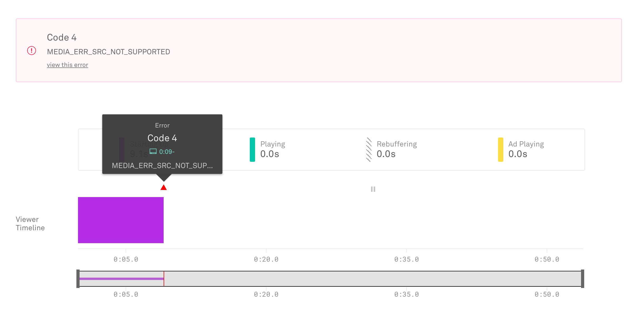Click the striped Rebuffering legend swatch
The image size is (644, 313).
(369, 149)
